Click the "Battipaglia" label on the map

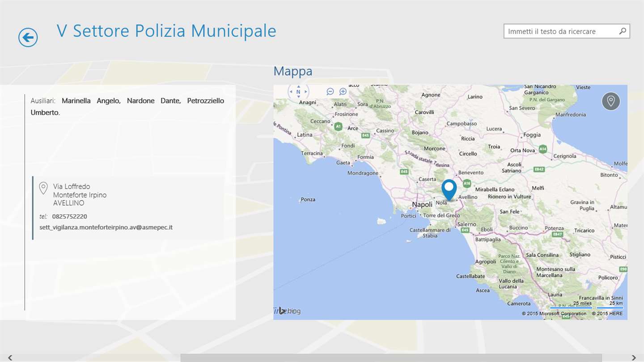coord(488,240)
